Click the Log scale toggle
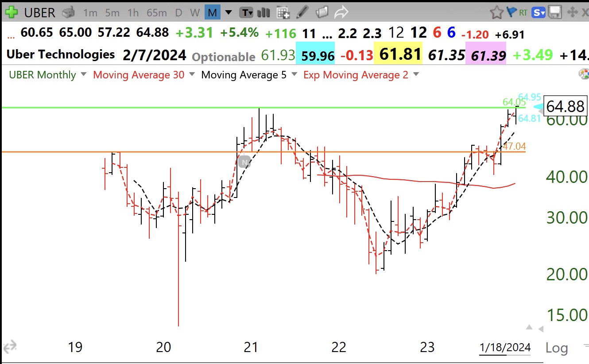This screenshot has height=364, width=589. point(557,348)
